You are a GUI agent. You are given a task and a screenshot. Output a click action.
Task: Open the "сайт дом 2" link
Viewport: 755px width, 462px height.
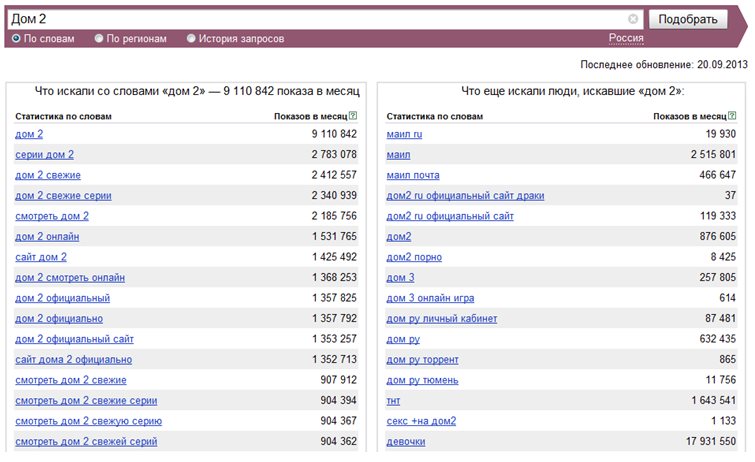(x=41, y=257)
